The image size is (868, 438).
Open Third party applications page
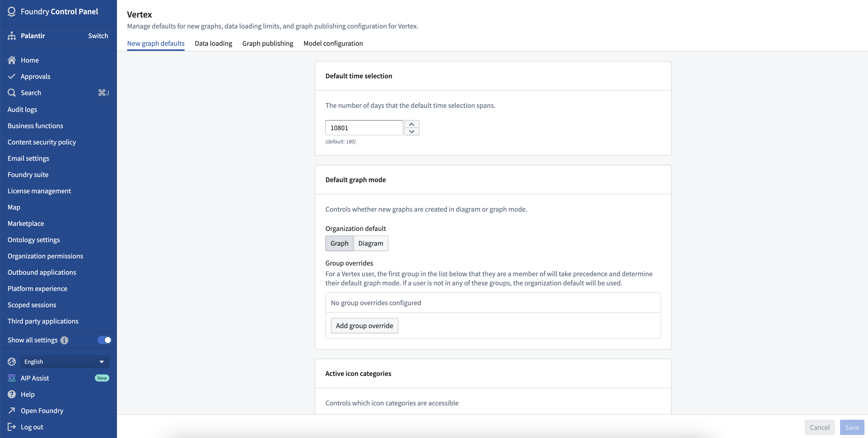click(x=43, y=321)
